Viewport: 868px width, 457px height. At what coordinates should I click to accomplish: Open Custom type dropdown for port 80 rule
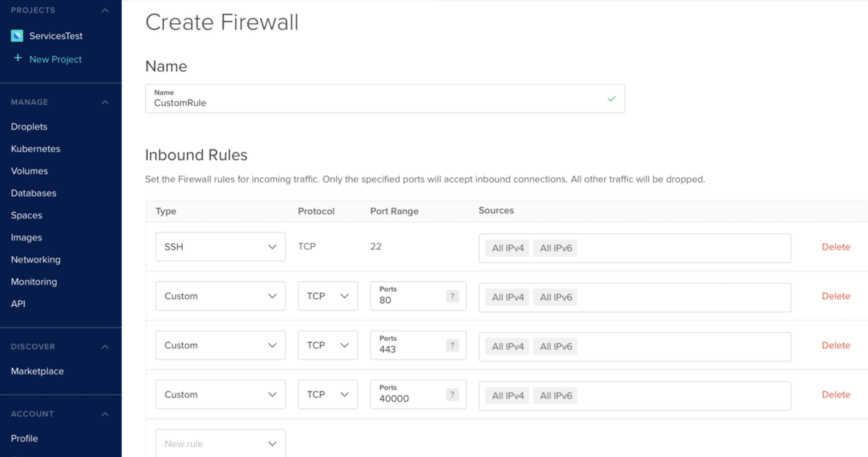(220, 296)
